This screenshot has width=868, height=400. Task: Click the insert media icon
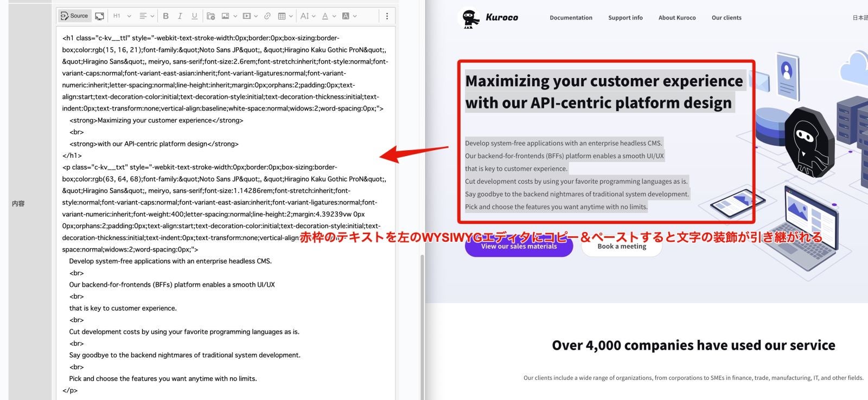[247, 16]
